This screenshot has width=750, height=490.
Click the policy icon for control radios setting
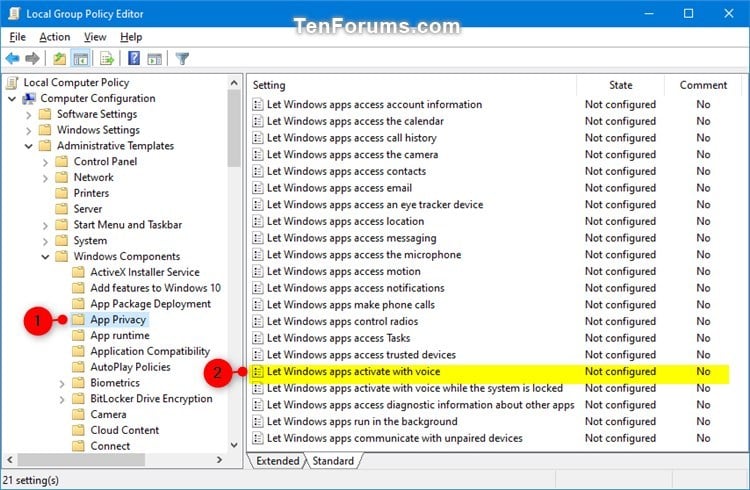(x=258, y=322)
